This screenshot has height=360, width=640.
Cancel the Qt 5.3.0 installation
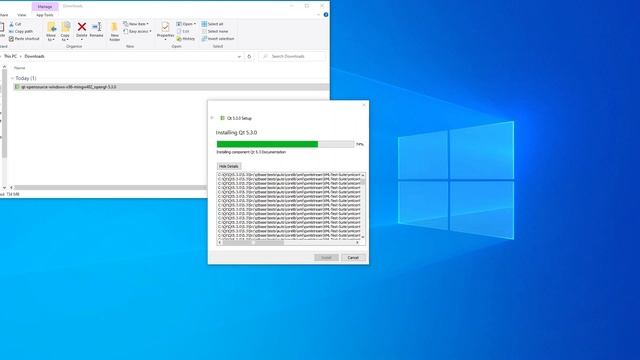(x=353, y=258)
